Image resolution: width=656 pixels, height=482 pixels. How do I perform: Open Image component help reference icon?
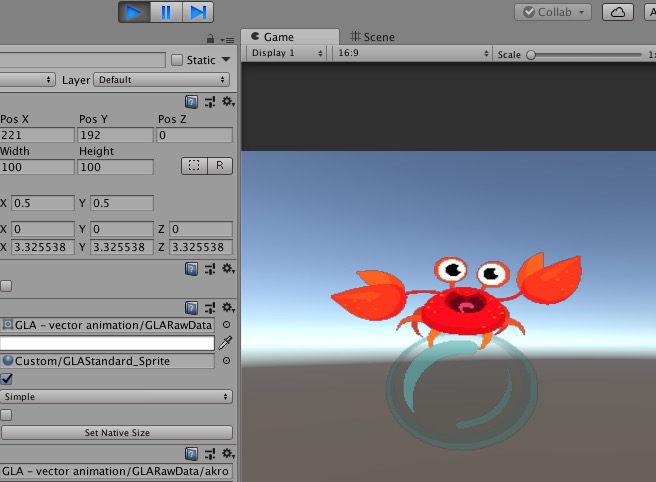[191, 308]
